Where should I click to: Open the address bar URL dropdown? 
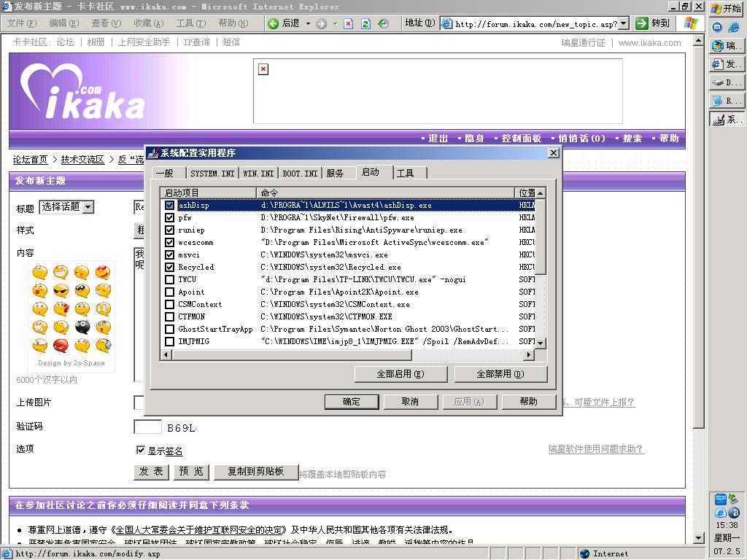[623, 23]
